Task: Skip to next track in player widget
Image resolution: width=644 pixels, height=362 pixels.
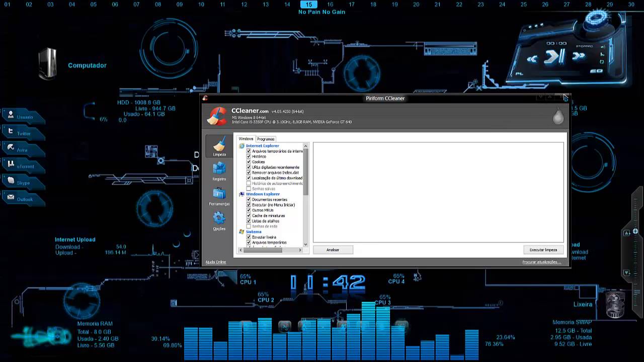Action: pos(579,55)
